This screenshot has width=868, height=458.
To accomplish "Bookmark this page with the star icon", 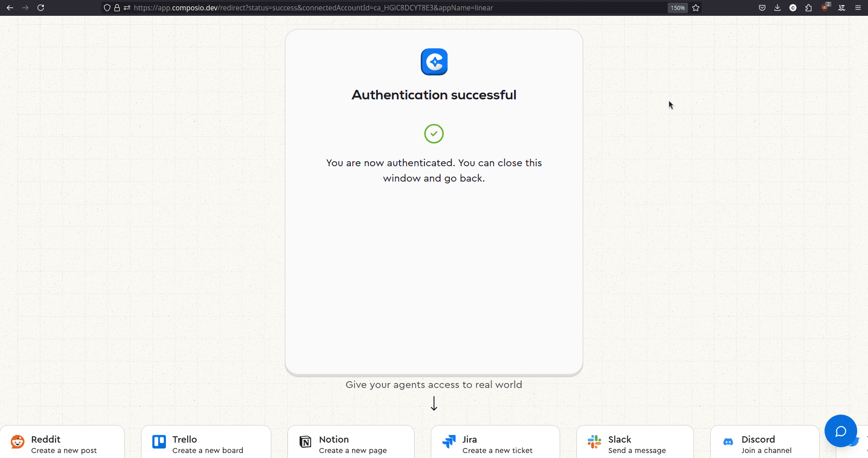I will (696, 8).
